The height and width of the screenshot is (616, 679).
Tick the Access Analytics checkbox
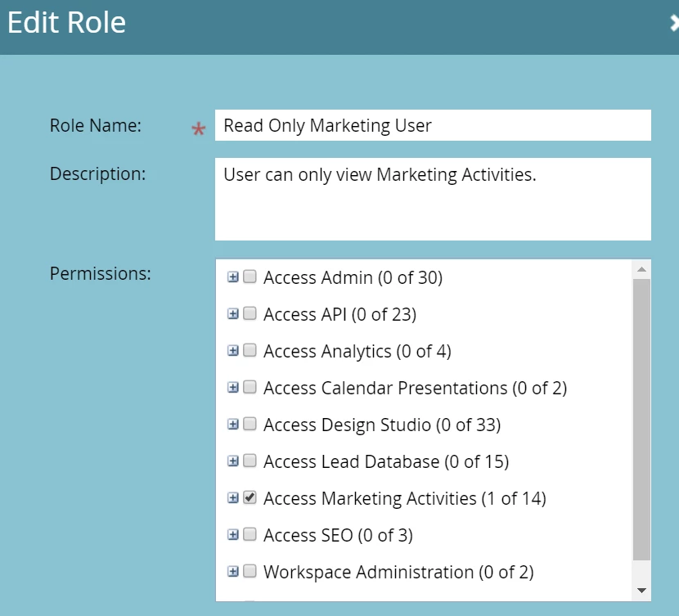[250, 351]
